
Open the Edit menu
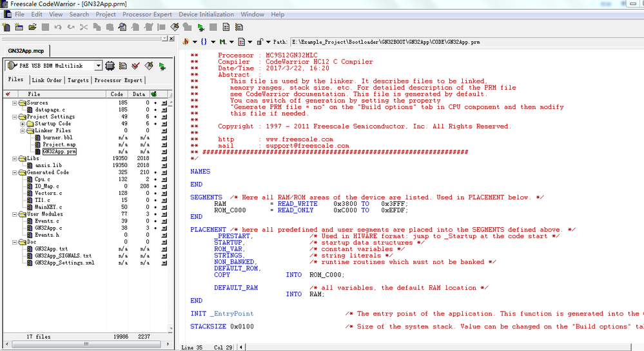tap(37, 14)
